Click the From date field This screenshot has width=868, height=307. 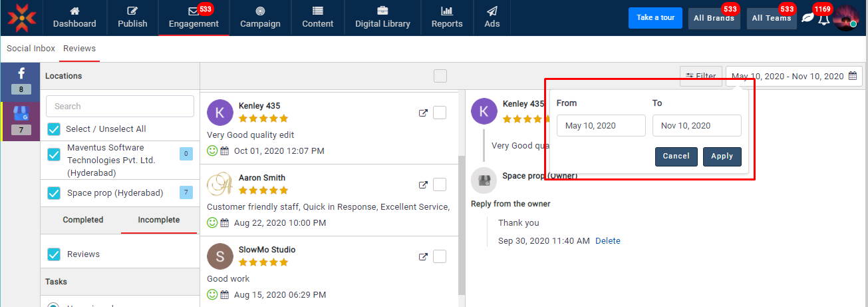tap(601, 126)
